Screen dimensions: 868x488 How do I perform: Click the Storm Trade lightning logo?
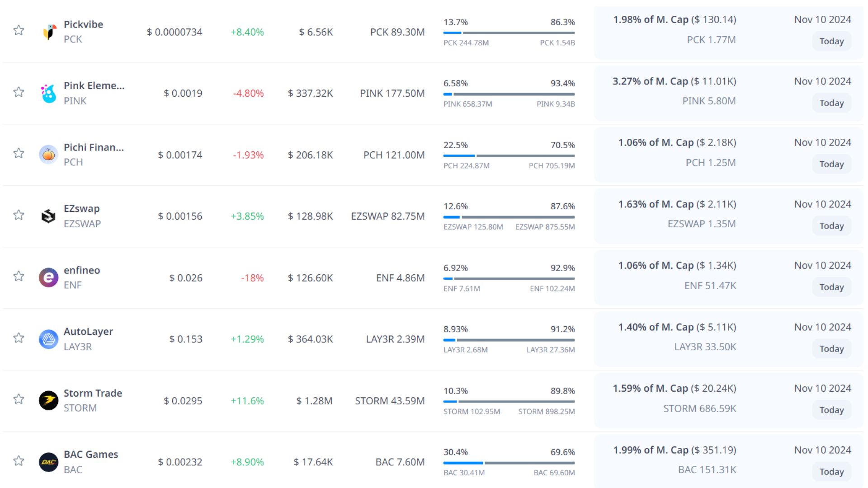(48, 400)
